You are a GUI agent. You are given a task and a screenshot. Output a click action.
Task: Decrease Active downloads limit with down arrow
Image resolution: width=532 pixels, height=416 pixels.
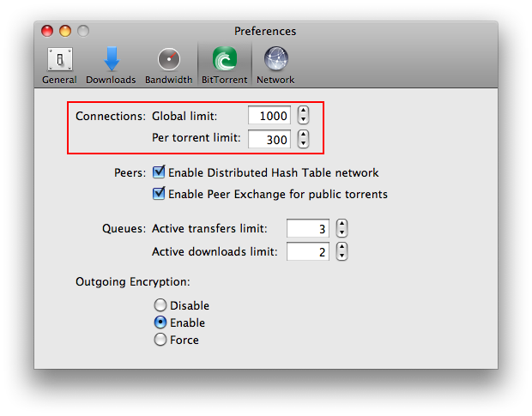coord(342,256)
